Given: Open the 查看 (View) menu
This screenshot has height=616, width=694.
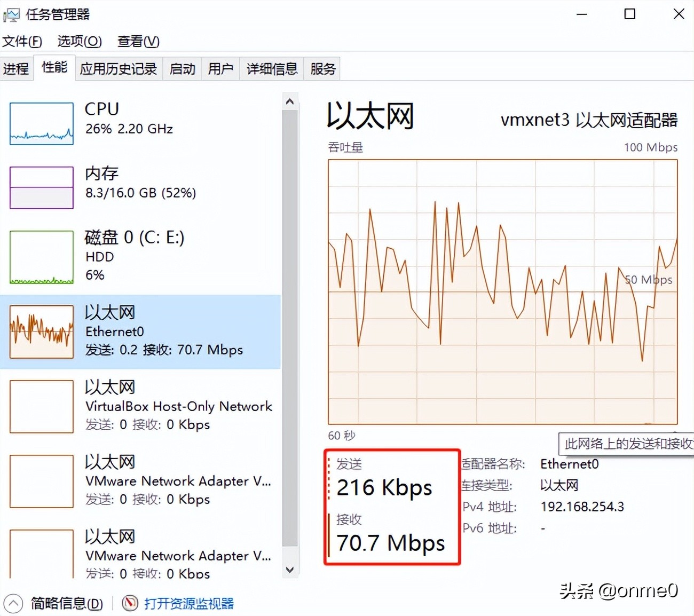Looking at the screenshot, I should (138, 41).
